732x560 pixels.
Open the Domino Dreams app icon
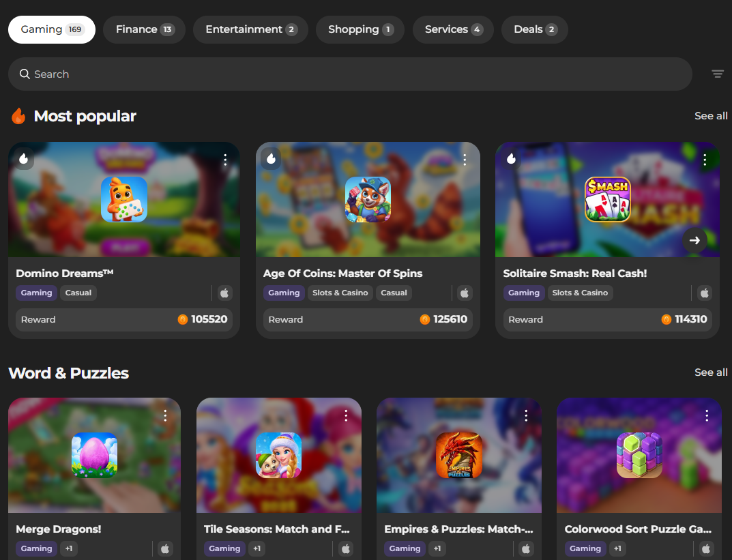click(x=124, y=199)
